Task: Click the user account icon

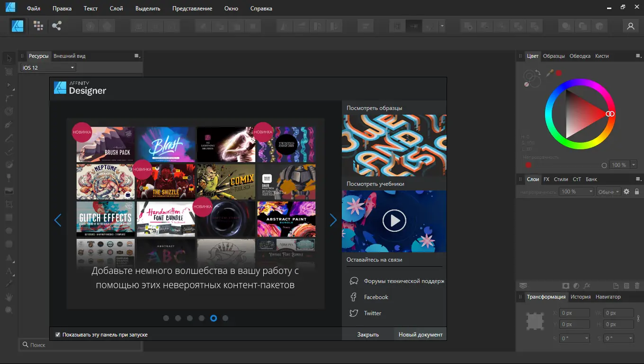Action: (x=630, y=26)
